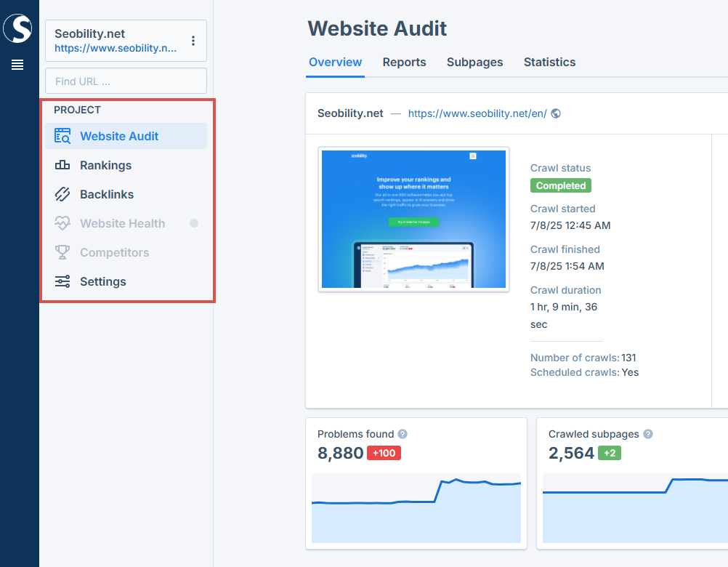Click the Problems found help icon
728x567 pixels.
coord(403,434)
